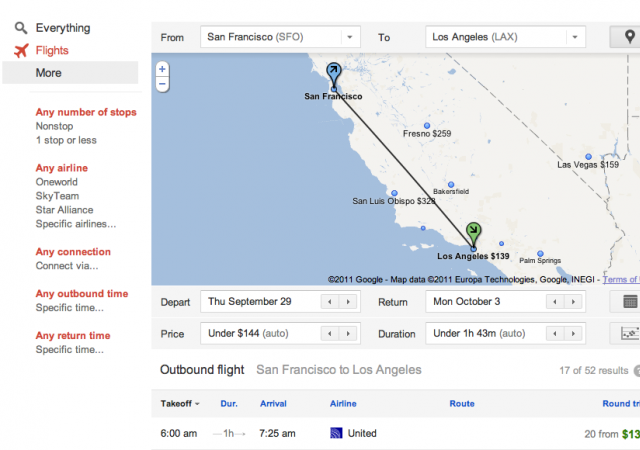Open the calendar icon next to Return
The image size is (640, 450).
tap(629, 302)
